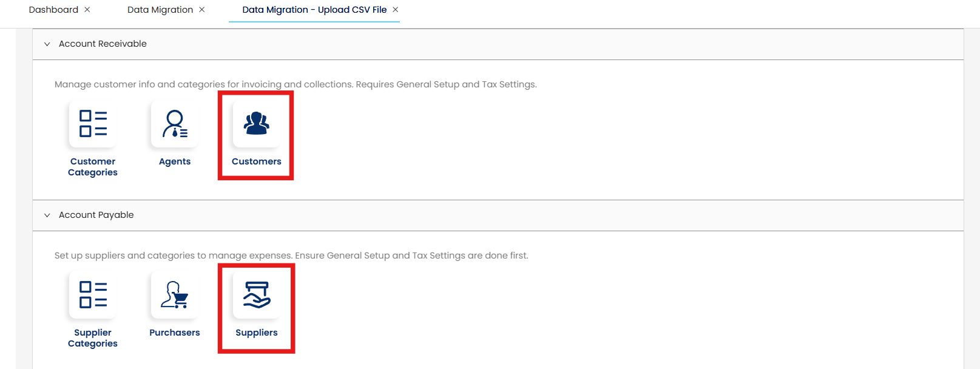Close the Data Migration tab
Image resolution: width=980 pixels, height=369 pixels.
coord(202,10)
